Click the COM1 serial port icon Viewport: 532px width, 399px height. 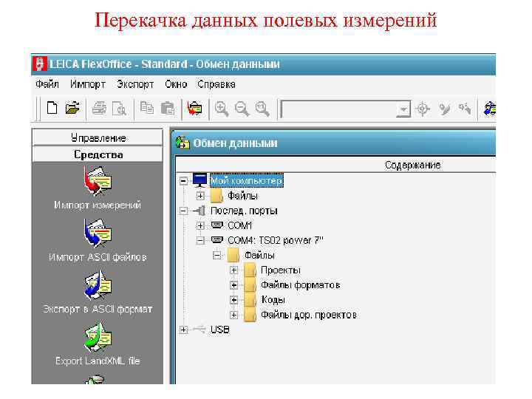(x=216, y=225)
